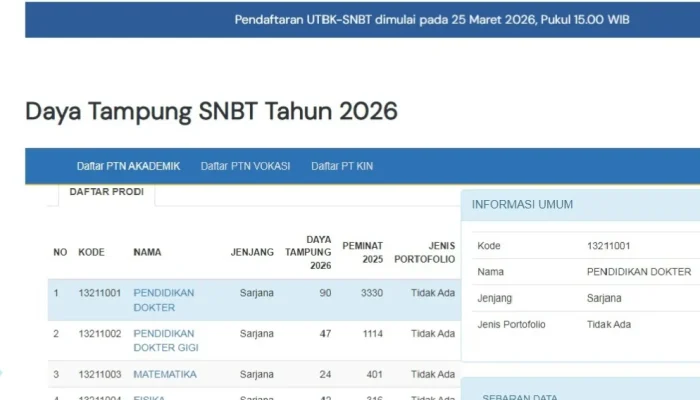This screenshot has width=700, height=400.
Task: Click Tidak Ada value in Informasi Umum
Action: click(609, 325)
